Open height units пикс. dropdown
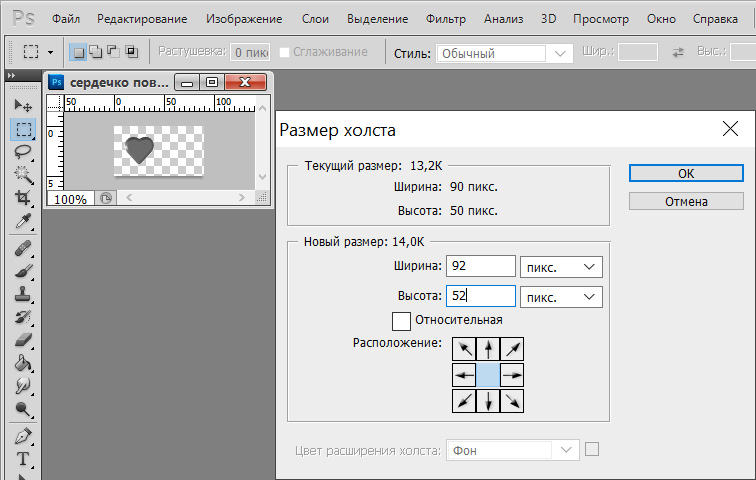 pos(561,297)
